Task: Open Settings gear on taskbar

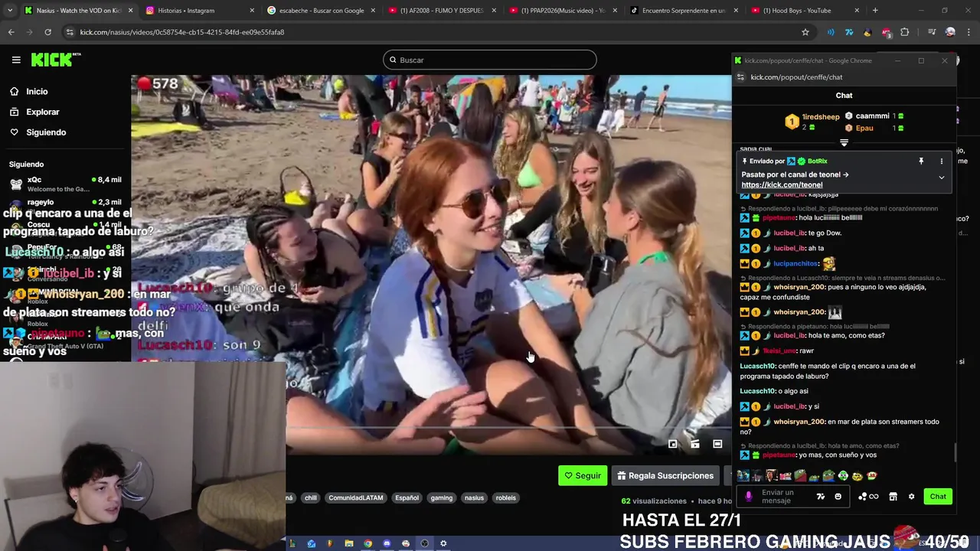Action: point(443,543)
